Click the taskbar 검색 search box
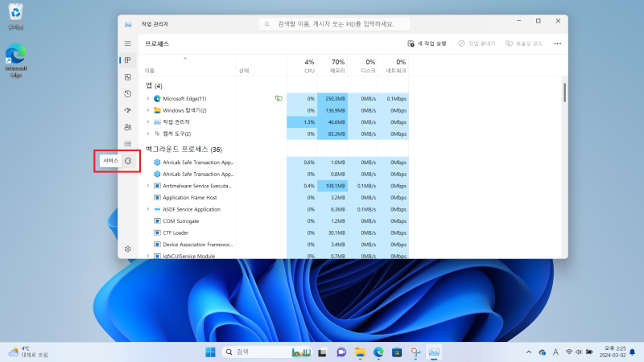The image size is (644, 362). point(267,352)
